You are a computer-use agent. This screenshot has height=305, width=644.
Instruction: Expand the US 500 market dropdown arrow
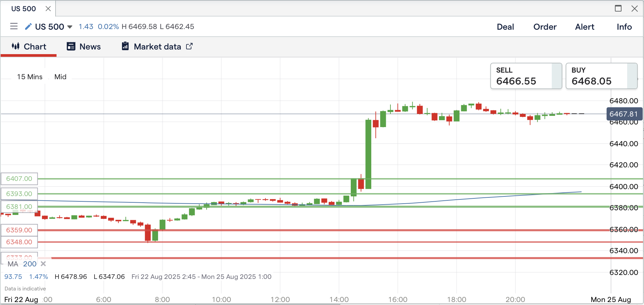coord(70,27)
